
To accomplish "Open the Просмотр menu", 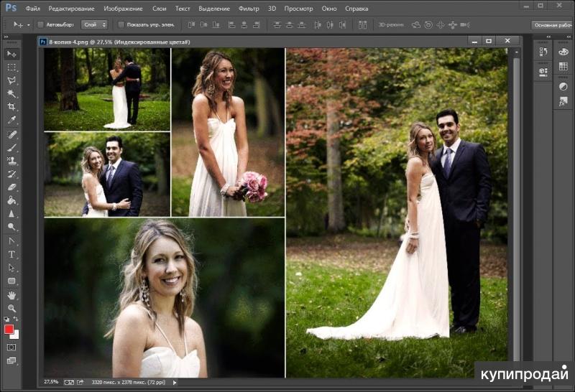I will (x=299, y=9).
